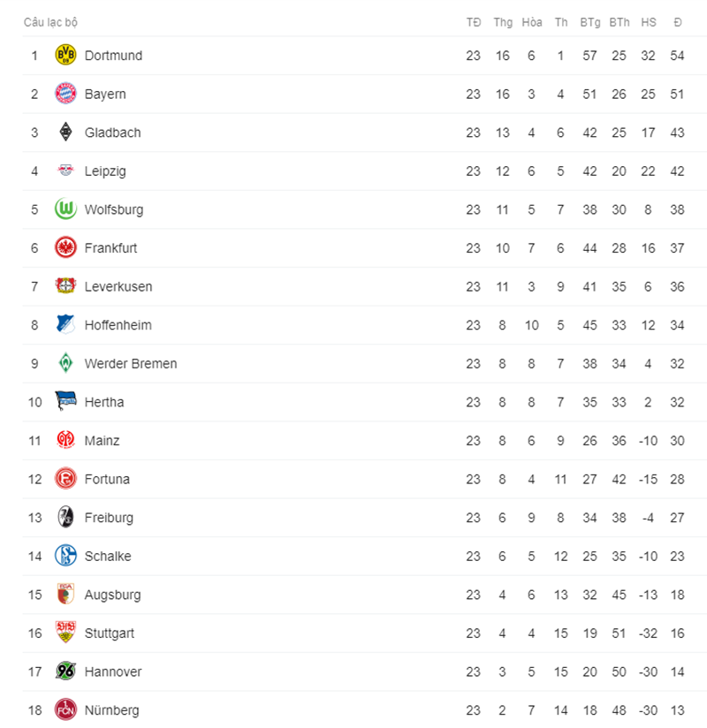Click the Bayern club crest

(x=65, y=94)
